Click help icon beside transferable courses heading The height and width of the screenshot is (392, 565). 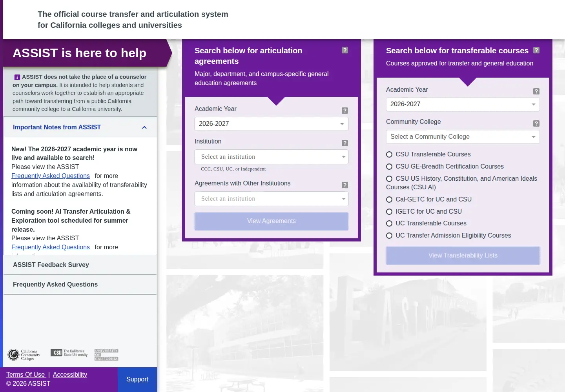[536, 50]
